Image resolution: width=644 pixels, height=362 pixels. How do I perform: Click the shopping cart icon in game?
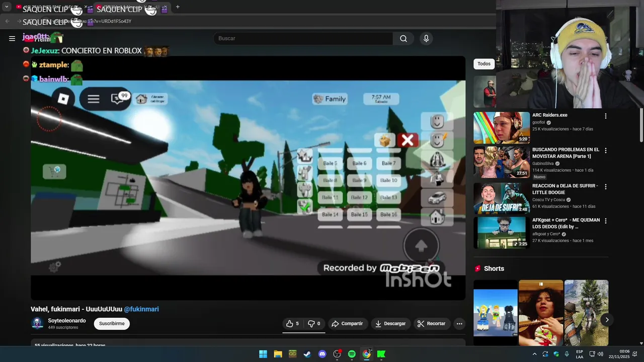pos(54,171)
